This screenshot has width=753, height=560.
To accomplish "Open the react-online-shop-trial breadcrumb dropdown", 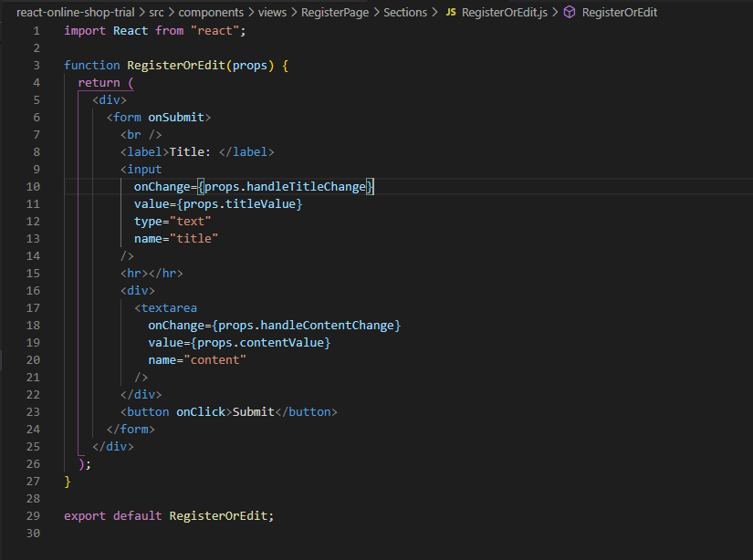I will click(x=75, y=12).
